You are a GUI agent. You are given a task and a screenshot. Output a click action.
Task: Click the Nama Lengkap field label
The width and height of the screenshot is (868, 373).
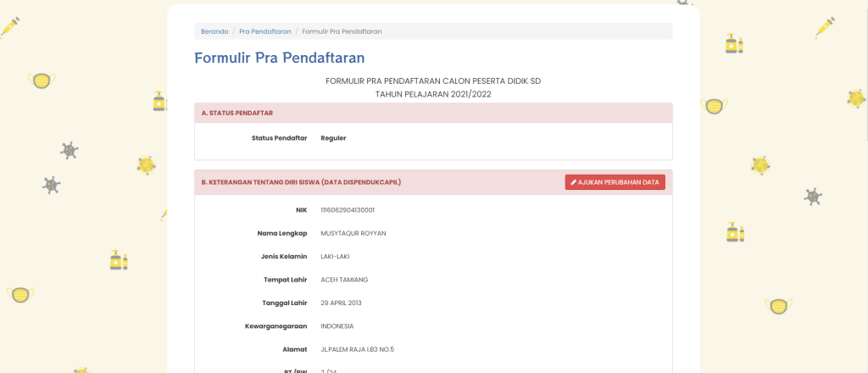coord(281,233)
